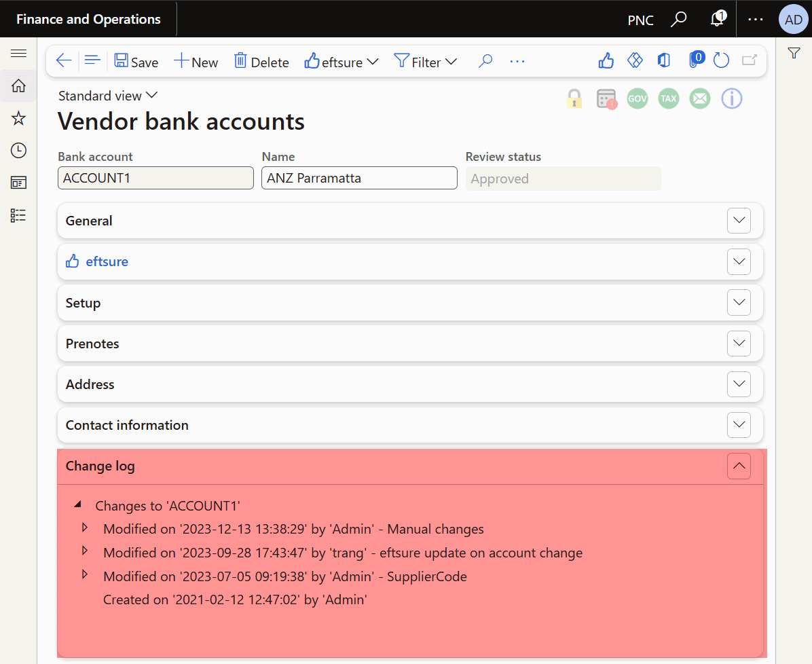
Task: Expand the Address section chevron
Action: (739, 384)
